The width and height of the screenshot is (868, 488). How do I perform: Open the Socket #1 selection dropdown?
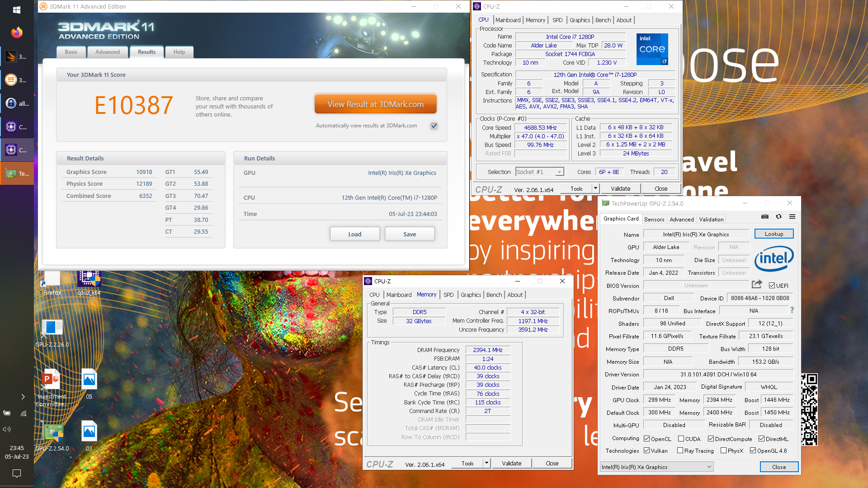[539, 172]
